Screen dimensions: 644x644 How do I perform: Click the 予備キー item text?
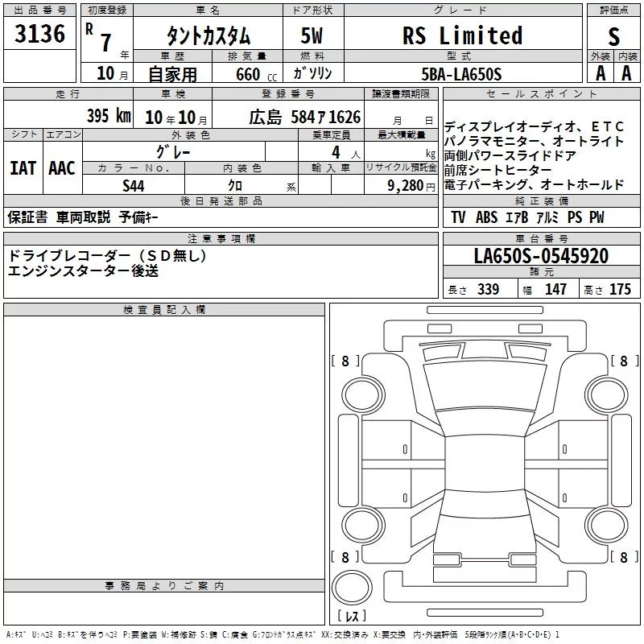138,217
